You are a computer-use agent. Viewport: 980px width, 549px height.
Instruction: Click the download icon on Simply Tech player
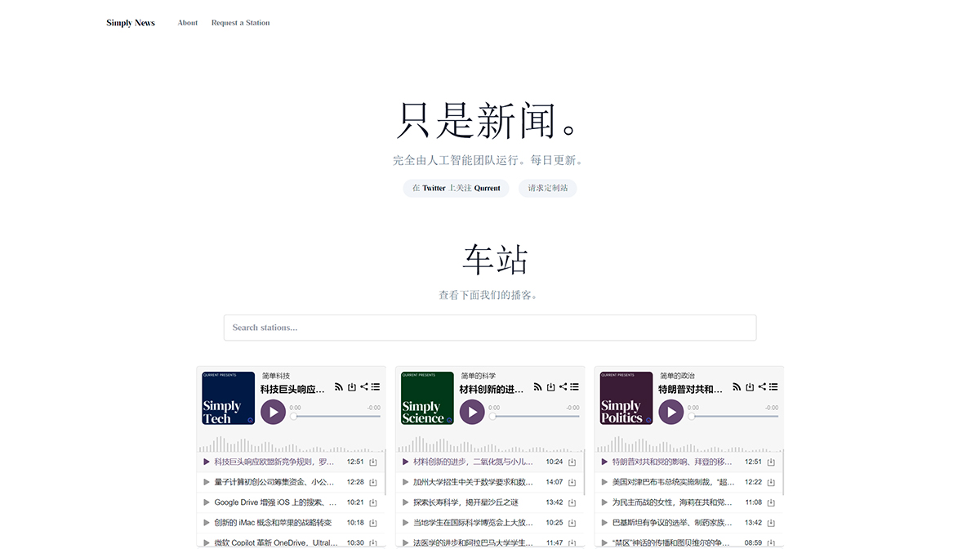pyautogui.click(x=351, y=386)
